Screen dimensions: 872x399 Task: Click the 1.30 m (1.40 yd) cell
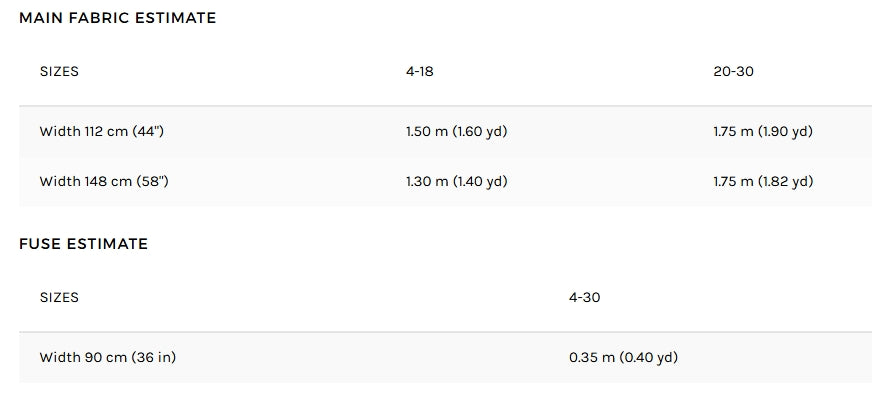(x=457, y=182)
